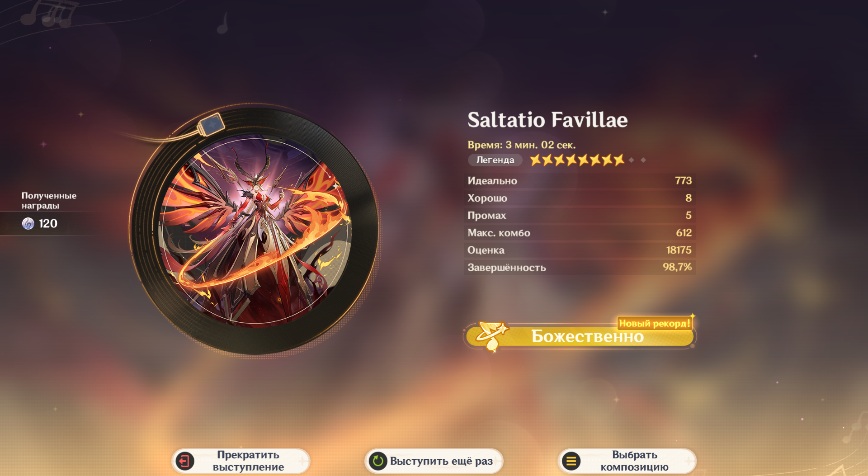The height and width of the screenshot is (476, 868).
Task: Click the green replay arrow icon
Action: click(x=378, y=461)
